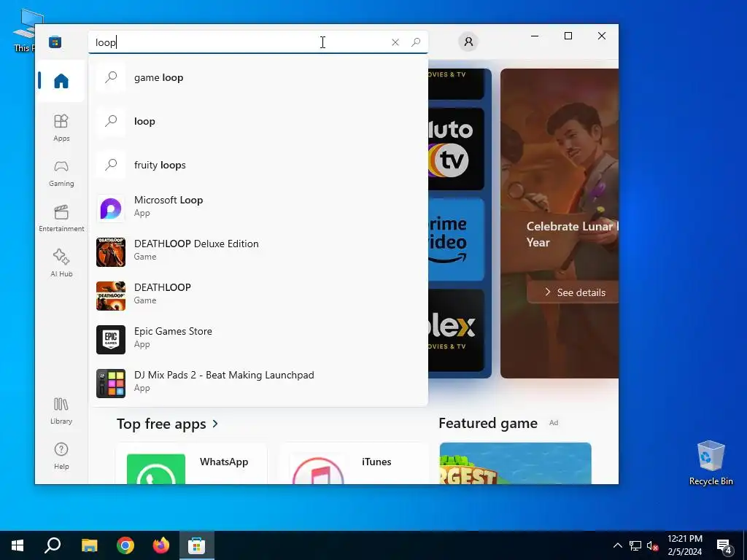Image resolution: width=747 pixels, height=560 pixels.
Task: Click See details on Lunar Year banner
Action: (574, 292)
